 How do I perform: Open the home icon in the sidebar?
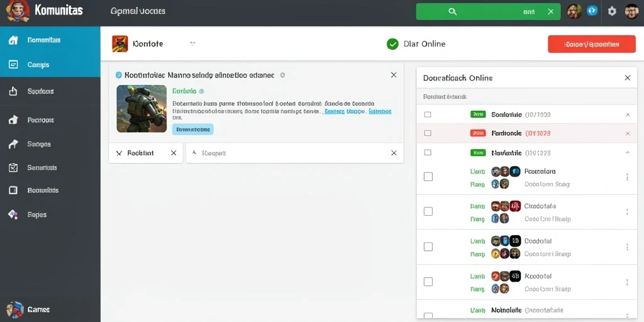coord(13,40)
